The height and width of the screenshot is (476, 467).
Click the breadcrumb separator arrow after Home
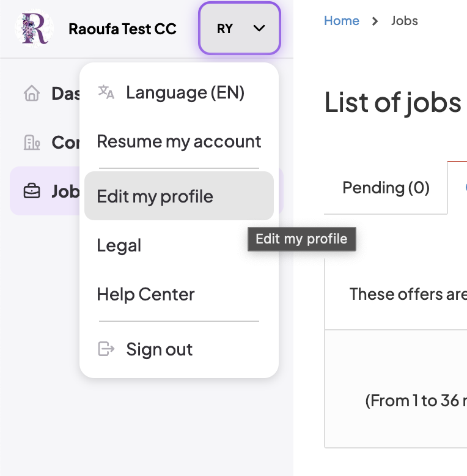[375, 21]
